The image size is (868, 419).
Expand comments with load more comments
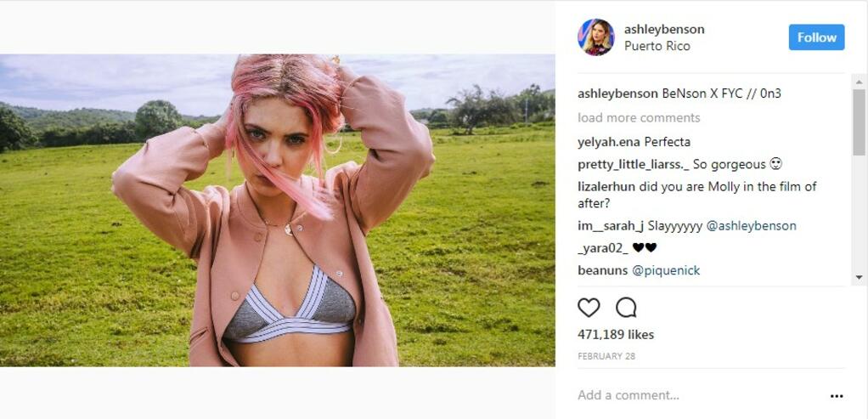coord(639,117)
